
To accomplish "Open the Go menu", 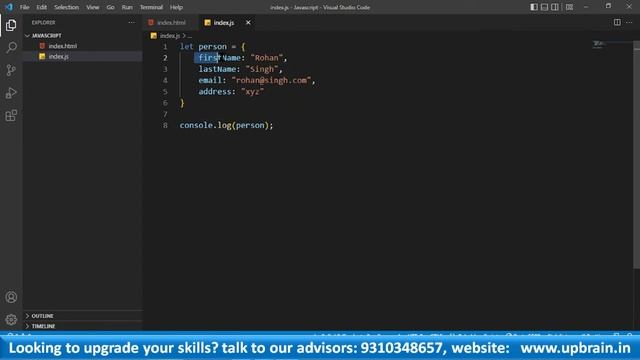I will [x=111, y=7].
